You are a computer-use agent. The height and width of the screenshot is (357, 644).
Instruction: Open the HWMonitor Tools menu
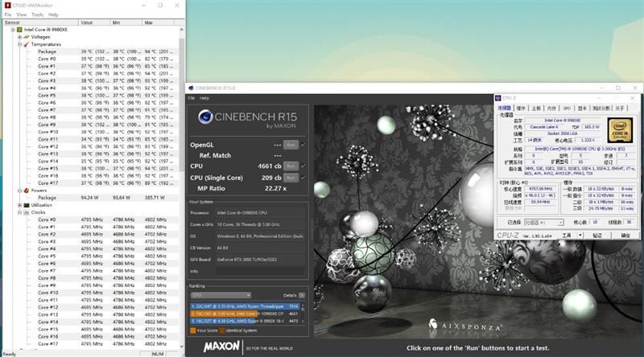coord(37,14)
